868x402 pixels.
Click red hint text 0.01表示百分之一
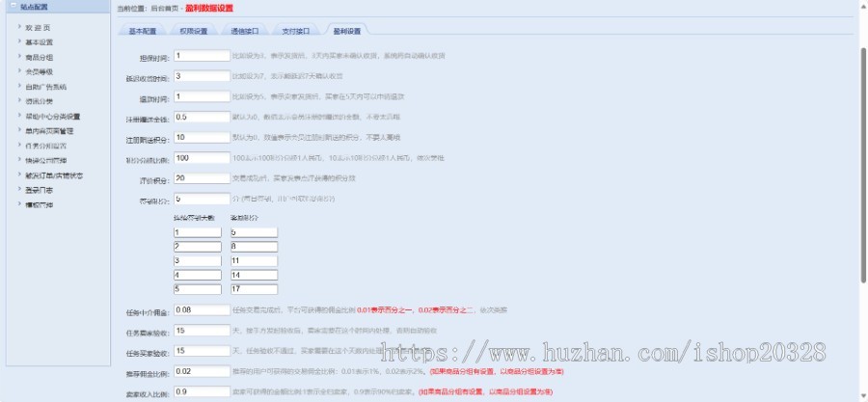tap(385, 310)
